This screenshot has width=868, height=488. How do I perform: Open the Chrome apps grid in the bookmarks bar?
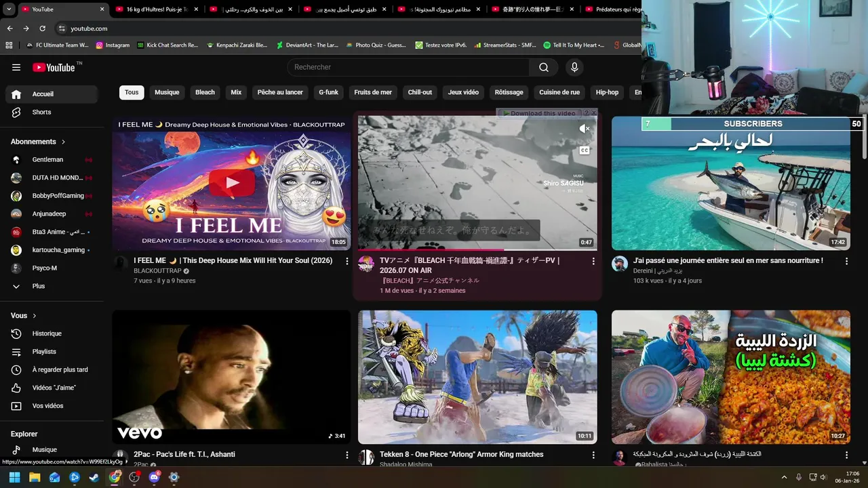[9, 45]
